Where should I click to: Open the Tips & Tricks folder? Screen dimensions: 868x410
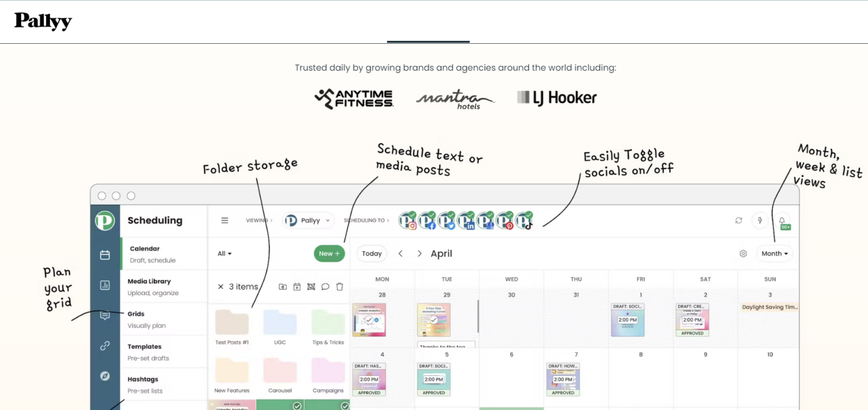(328, 327)
